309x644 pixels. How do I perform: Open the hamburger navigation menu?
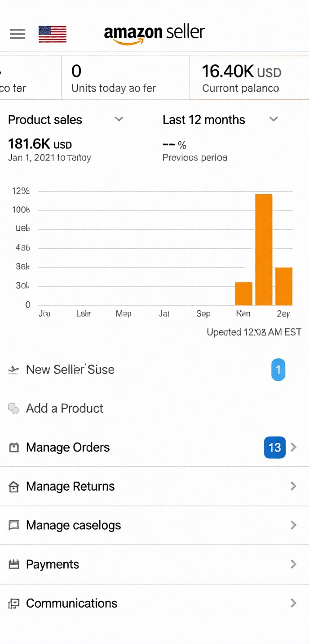click(18, 34)
